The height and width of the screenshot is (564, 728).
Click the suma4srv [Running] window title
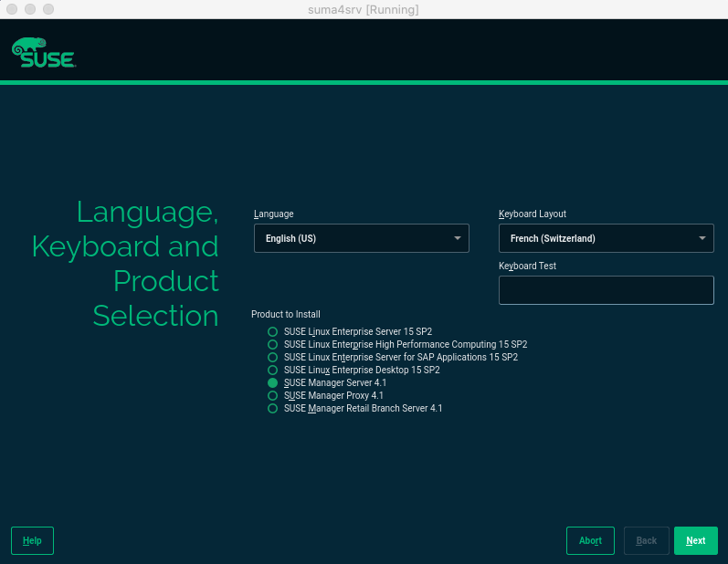pyautogui.click(x=363, y=9)
